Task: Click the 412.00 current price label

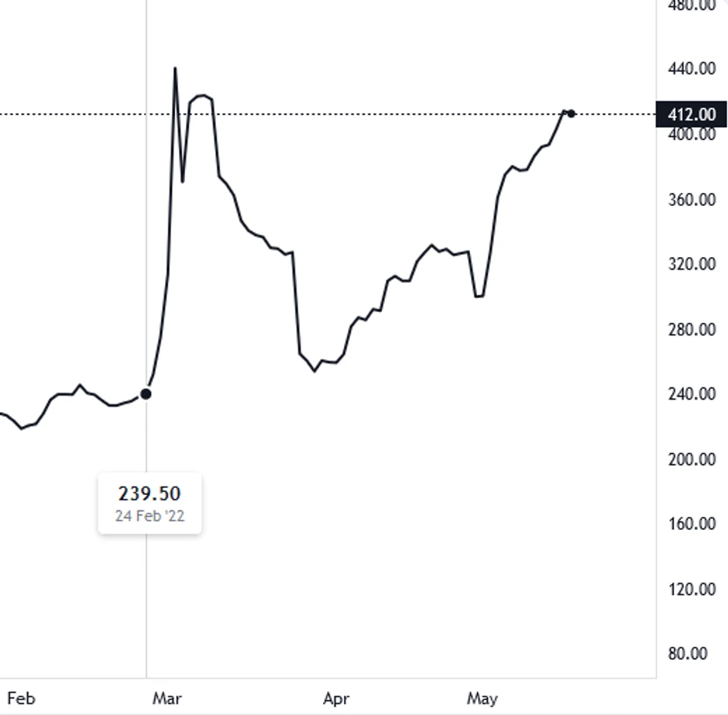Action: pyautogui.click(x=692, y=115)
